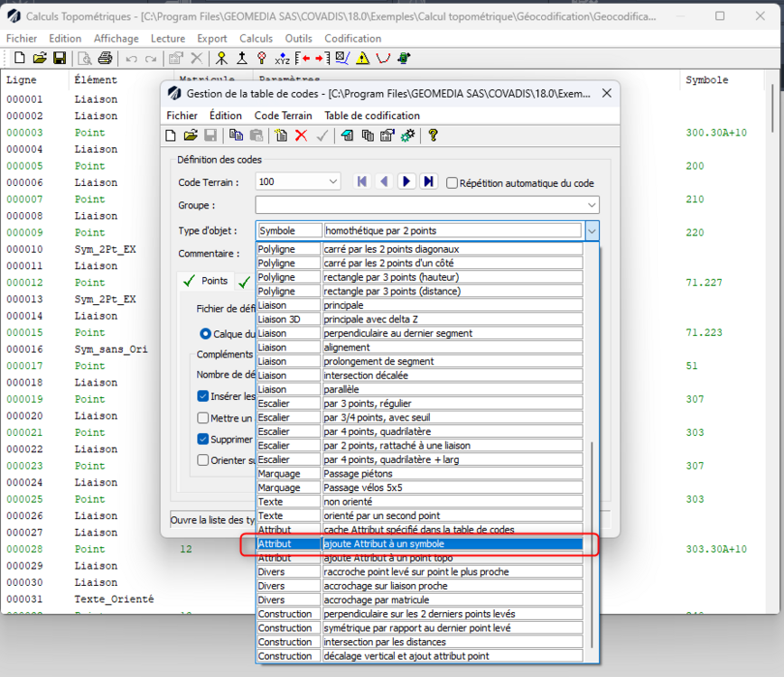Tick the Orienter checkbox
This screenshot has width=784, height=677.
click(202, 459)
